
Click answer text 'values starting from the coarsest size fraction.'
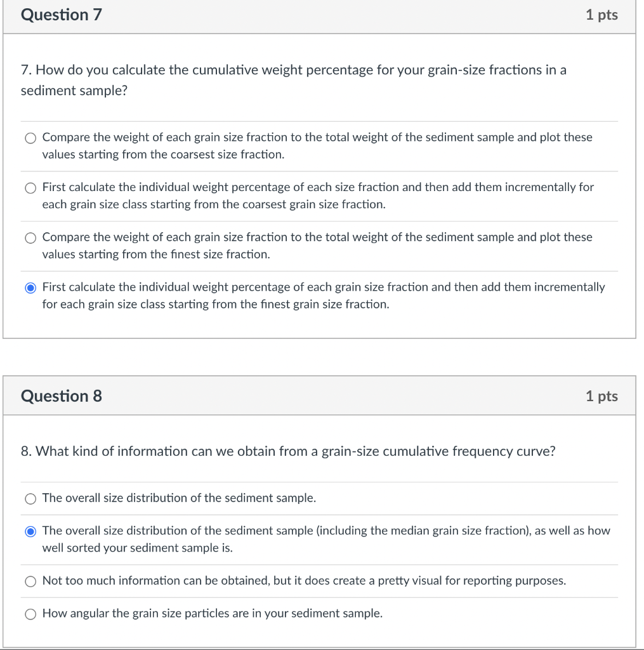(163, 155)
